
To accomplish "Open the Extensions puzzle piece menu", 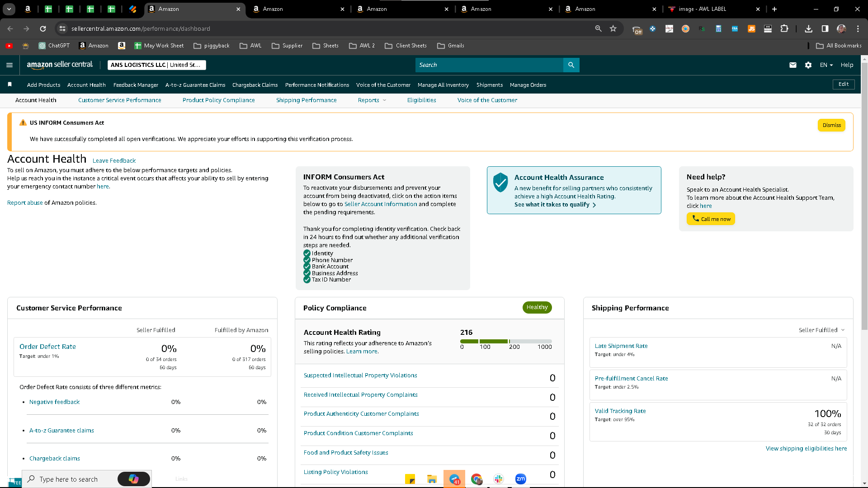I will pyautogui.click(x=784, y=28).
